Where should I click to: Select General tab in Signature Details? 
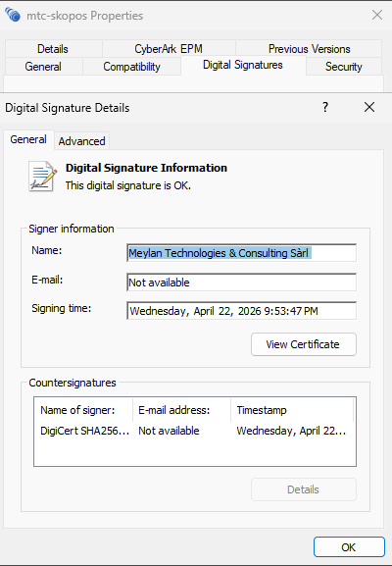tap(28, 139)
